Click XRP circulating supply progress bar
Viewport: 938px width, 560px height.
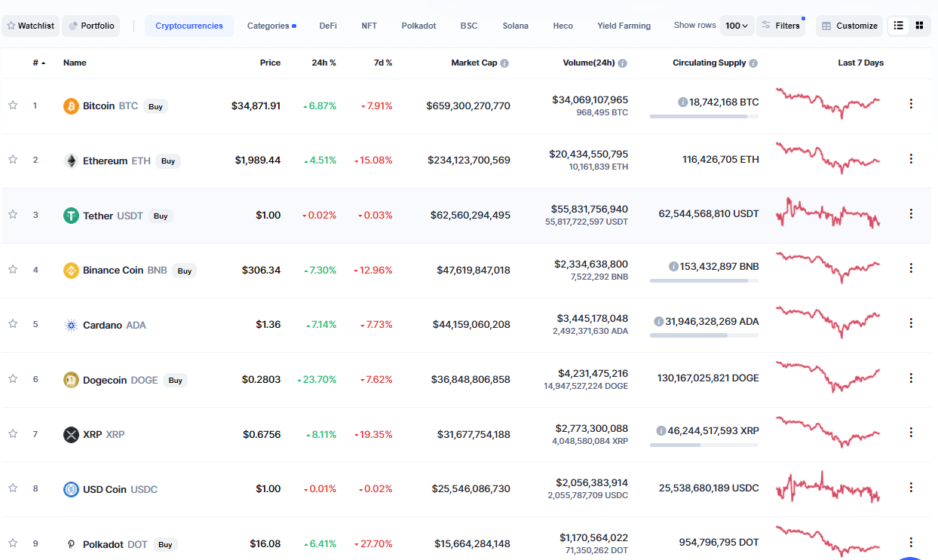[704, 445]
